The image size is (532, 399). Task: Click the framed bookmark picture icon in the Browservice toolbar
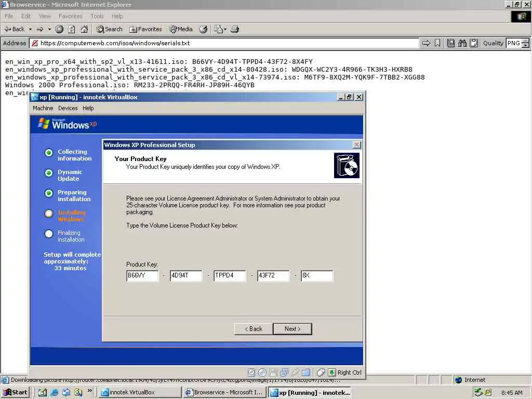450,43
